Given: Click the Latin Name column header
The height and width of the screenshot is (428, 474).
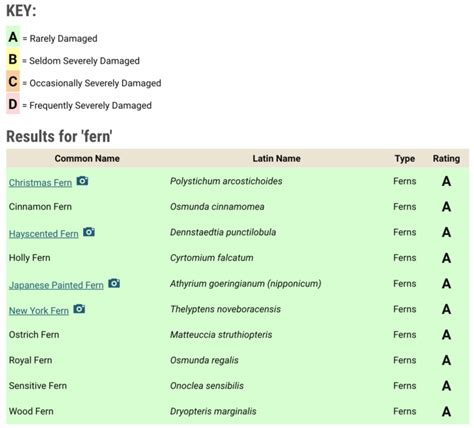Looking at the screenshot, I should pyautogui.click(x=276, y=158).
